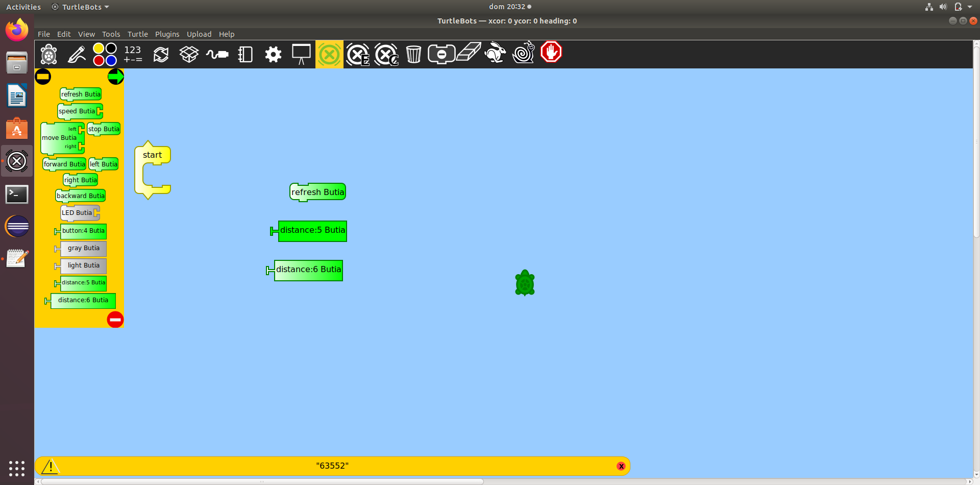
Task: Click the distance:5 Butia canvas block
Action: pos(309,231)
